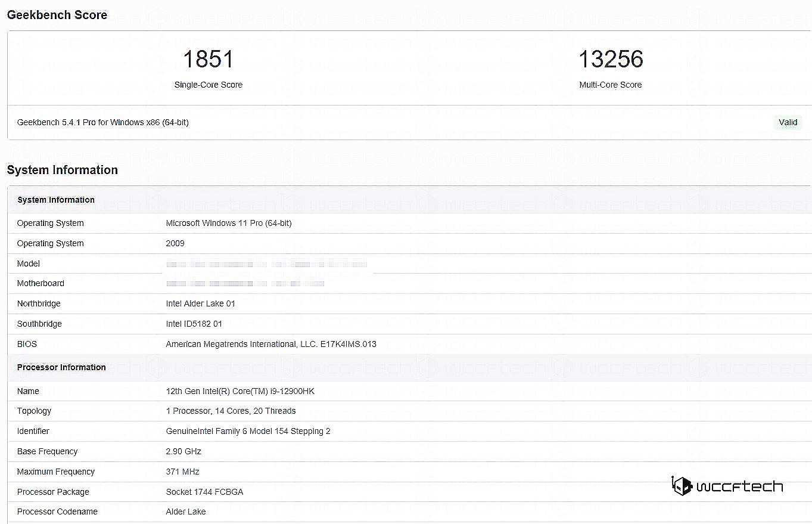Click the Multi-Core Score label

click(x=610, y=85)
